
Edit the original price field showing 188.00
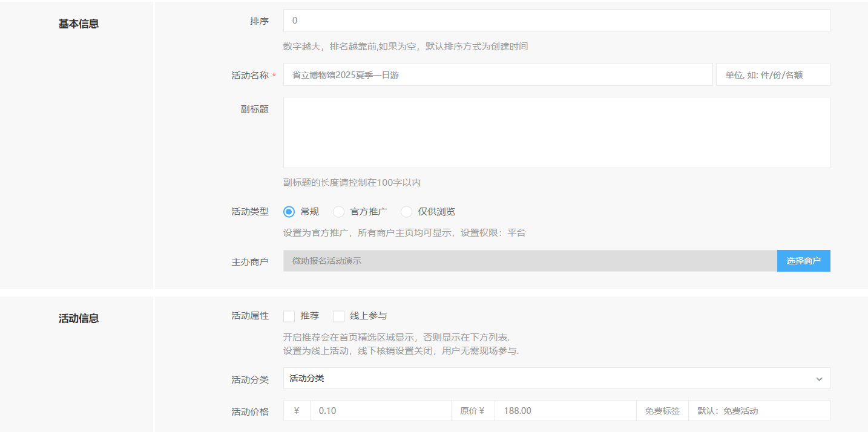[x=565, y=411]
